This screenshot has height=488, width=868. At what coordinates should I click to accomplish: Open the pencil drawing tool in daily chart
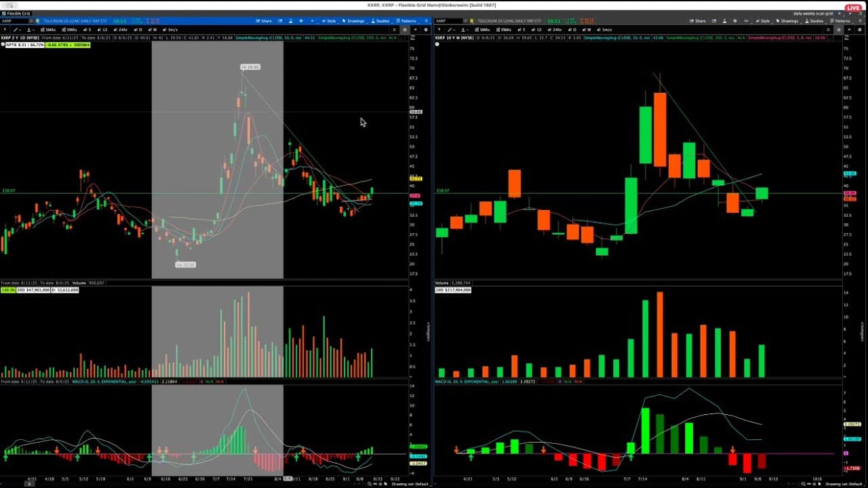[x=16, y=30]
